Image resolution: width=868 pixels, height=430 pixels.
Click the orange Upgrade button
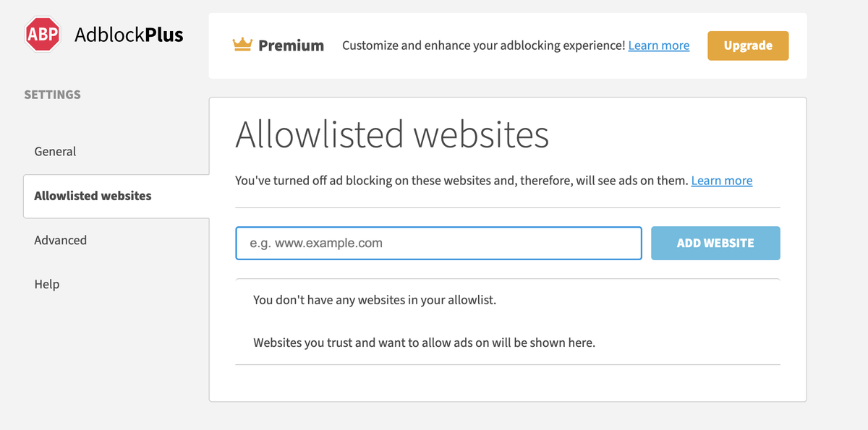(x=748, y=46)
